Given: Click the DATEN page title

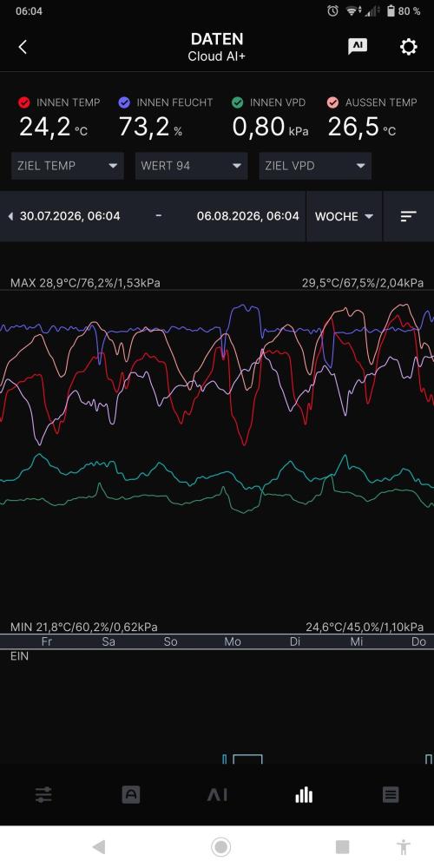Looking at the screenshot, I should point(217,39).
